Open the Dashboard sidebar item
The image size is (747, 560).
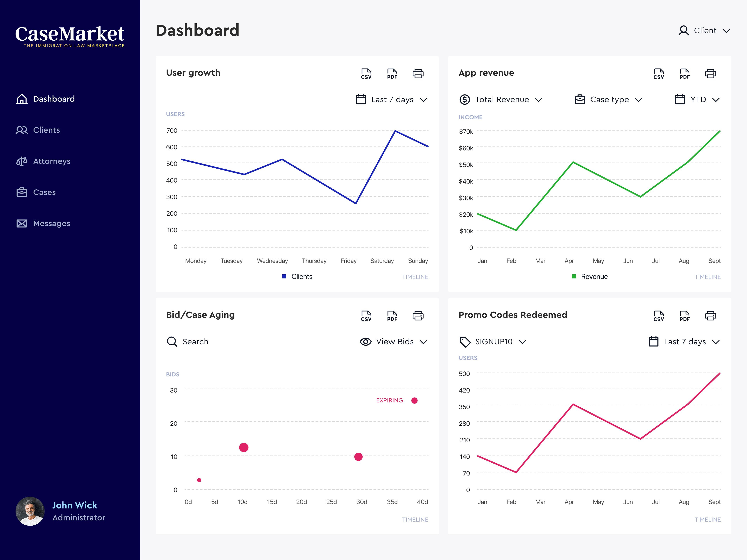[46, 99]
